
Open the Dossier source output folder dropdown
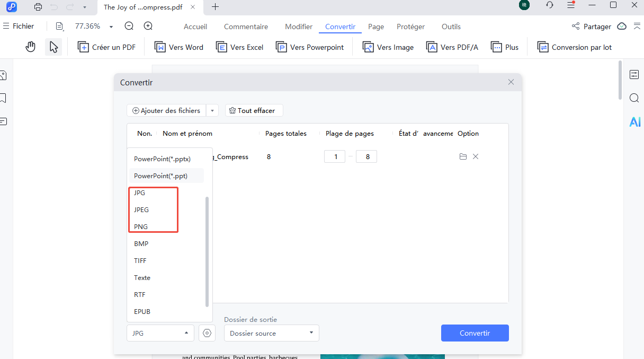(271, 332)
